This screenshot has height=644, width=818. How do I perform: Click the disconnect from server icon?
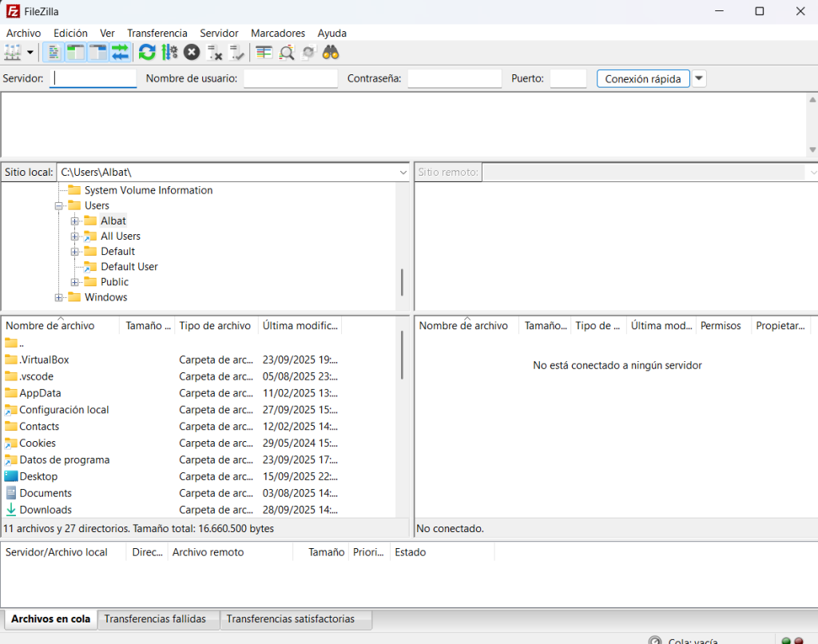coord(214,53)
